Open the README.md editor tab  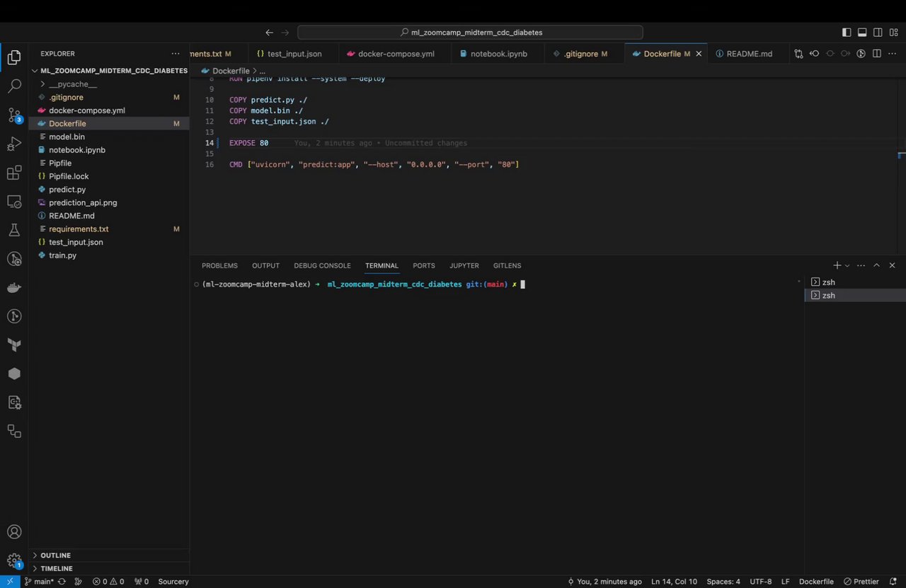coord(747,54)
